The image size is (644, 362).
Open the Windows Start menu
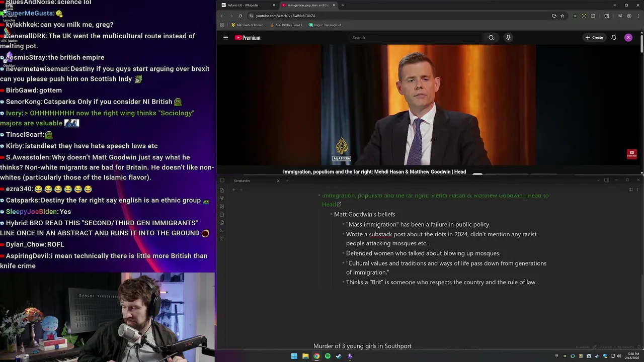[x=294, y=356]
